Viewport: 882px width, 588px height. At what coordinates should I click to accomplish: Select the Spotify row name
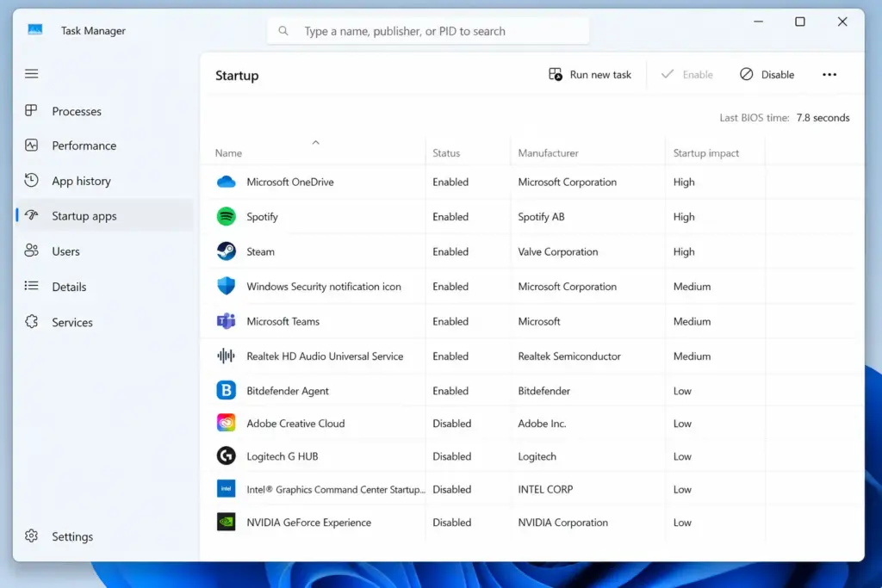262,216
